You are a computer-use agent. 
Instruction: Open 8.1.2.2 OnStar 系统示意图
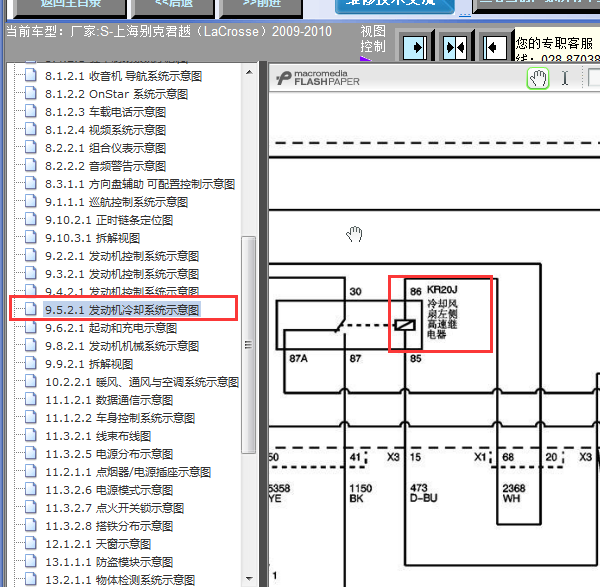click(116, 94)
